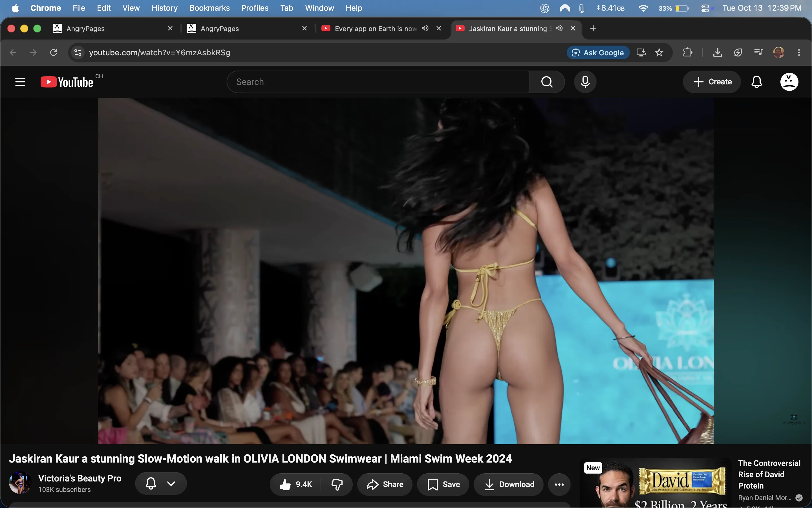812x508 pixels.
Task: Reload the current page
Action: click(x=53, y=52)
